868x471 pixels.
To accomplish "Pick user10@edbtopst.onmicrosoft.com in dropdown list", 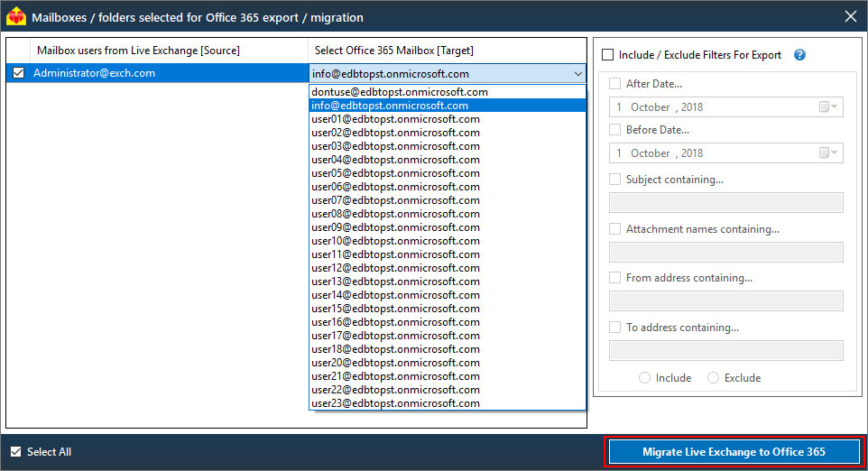I will (448, 241).
